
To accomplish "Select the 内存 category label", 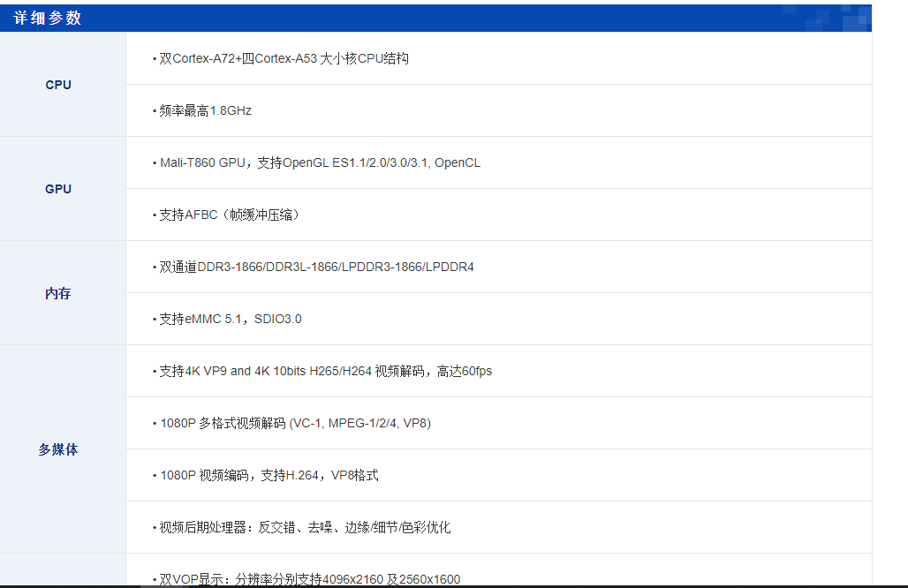I will pos(58,293).
